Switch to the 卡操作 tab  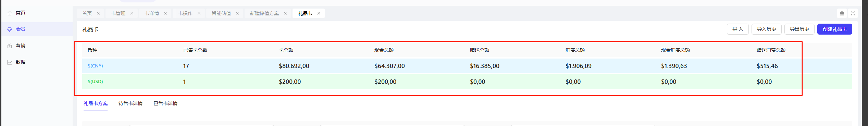pyautogui.click(x=185, y=13)
